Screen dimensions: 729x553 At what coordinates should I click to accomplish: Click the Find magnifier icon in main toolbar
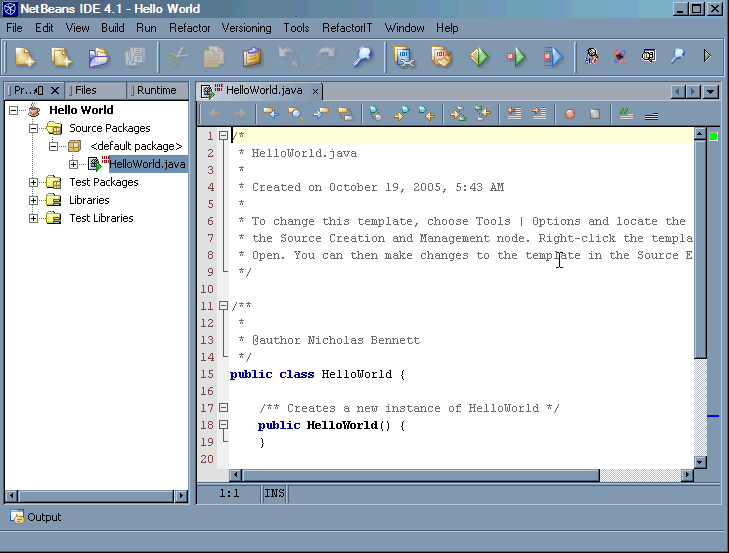[362, 57]
